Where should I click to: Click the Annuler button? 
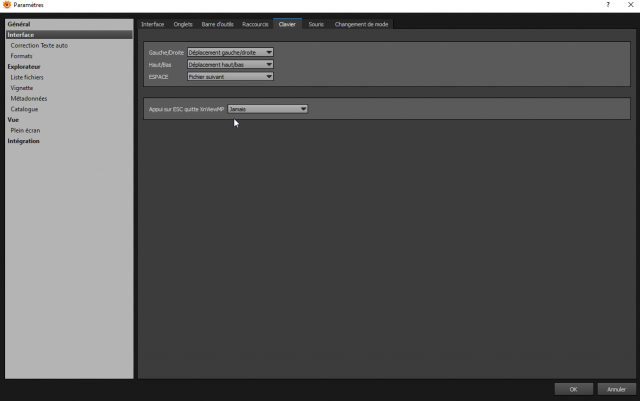(616, 389)
